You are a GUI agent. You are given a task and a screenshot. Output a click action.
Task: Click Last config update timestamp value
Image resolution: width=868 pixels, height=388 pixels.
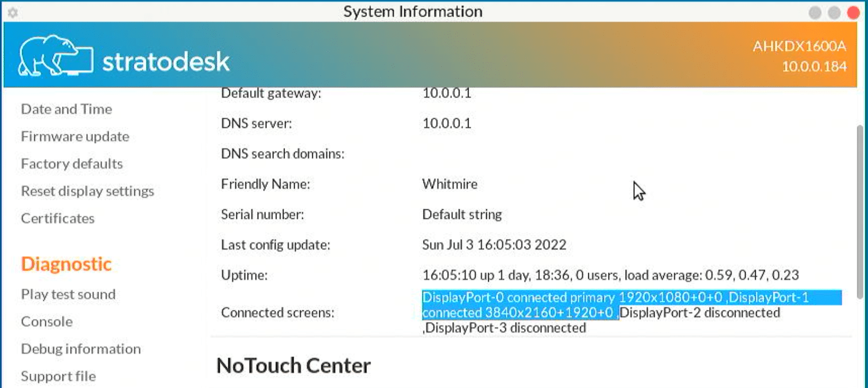click(x=494, y=245)
